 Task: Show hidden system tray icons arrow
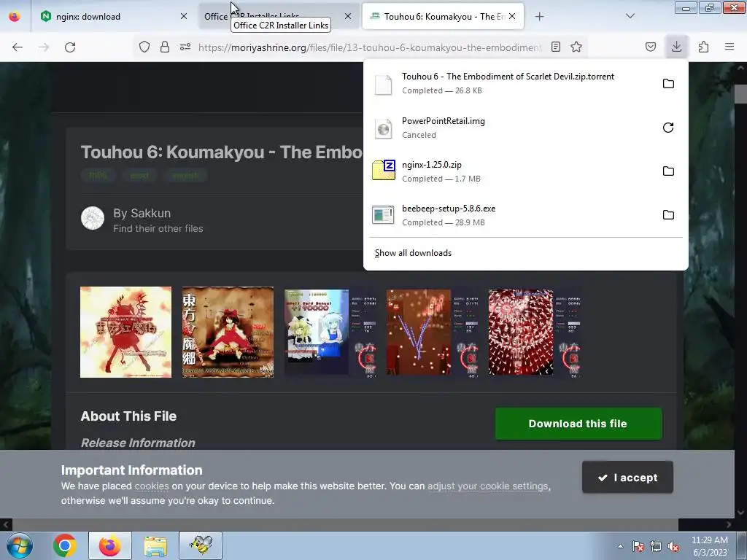point(620,546)
